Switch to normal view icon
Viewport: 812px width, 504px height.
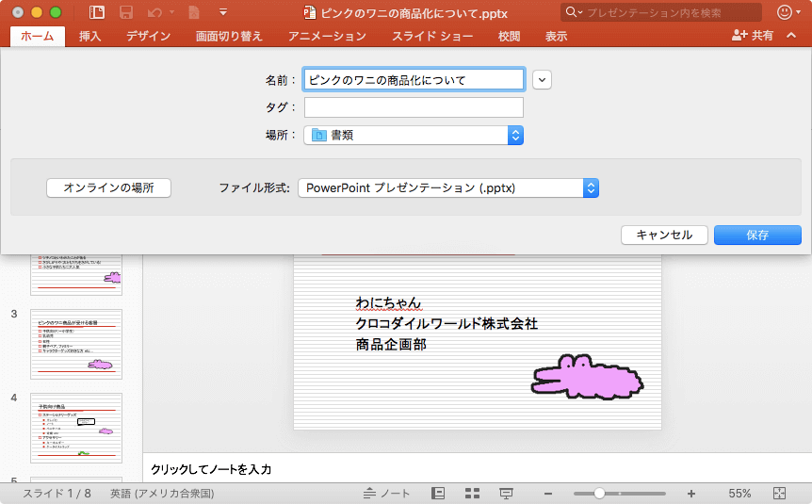438,493
